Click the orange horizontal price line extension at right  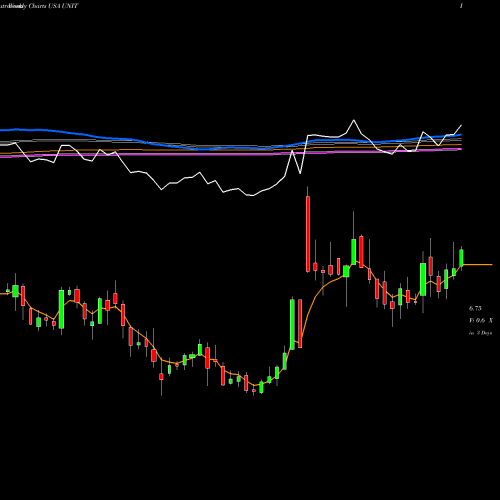click(x=478, y=265)
